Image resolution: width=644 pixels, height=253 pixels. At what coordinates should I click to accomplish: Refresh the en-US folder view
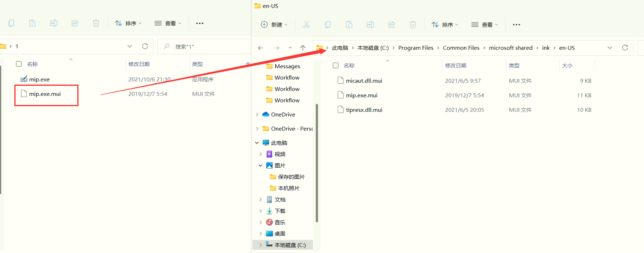625,48
